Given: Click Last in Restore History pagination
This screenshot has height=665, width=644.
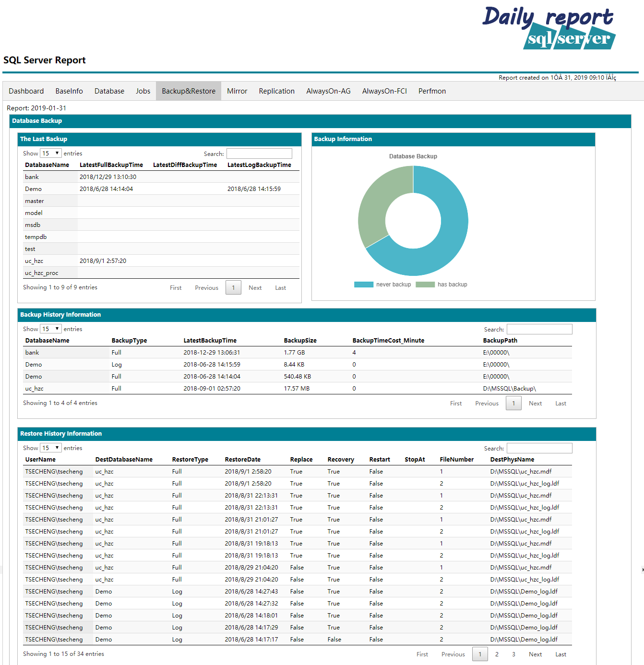Looking at the screenshot, I should pyautogui.click(x=561, y=654).
